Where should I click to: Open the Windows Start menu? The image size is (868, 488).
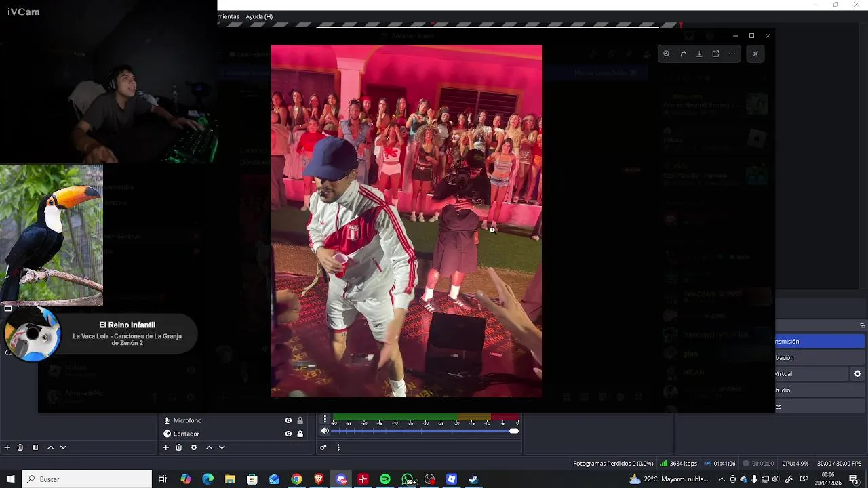pos(10,479)
